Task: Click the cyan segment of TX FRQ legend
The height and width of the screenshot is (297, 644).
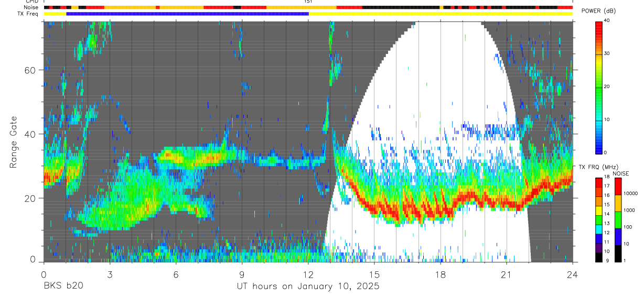Action: tap(598, 229)
